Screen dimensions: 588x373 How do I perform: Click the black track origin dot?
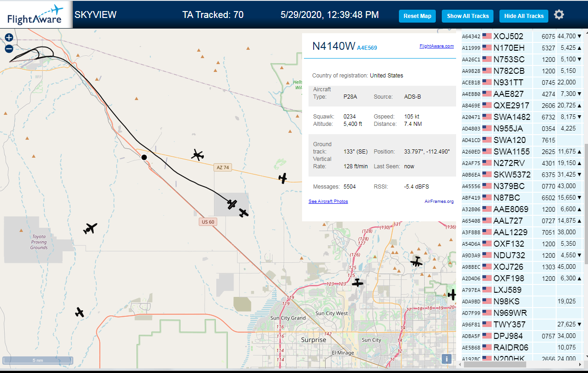144,157
